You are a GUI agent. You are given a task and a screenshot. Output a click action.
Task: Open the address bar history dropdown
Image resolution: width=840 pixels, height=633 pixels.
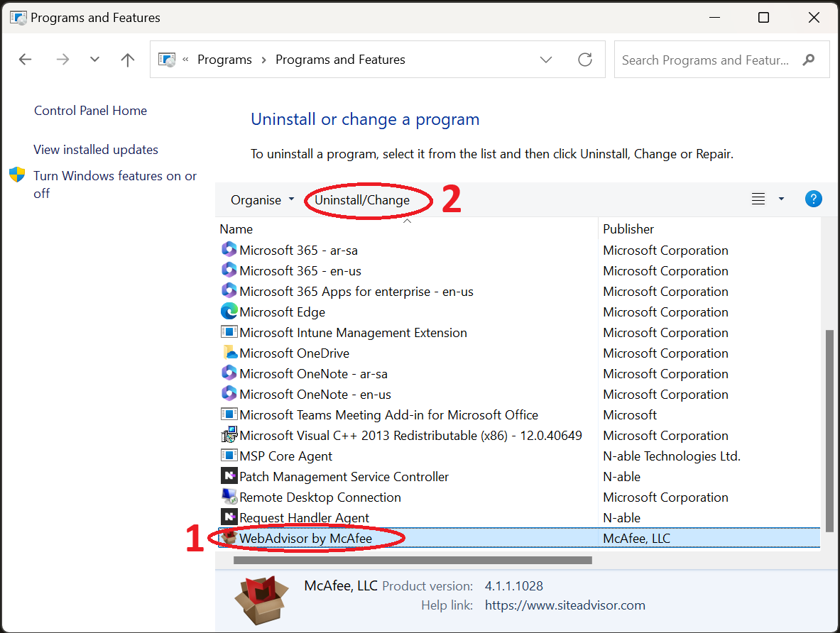tap(546, 60)
